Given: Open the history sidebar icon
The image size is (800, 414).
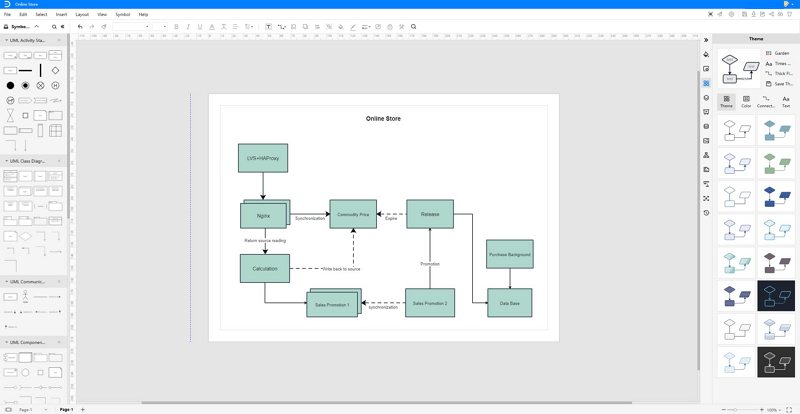Looking at the screenshot, I should [x=706, y=212].
